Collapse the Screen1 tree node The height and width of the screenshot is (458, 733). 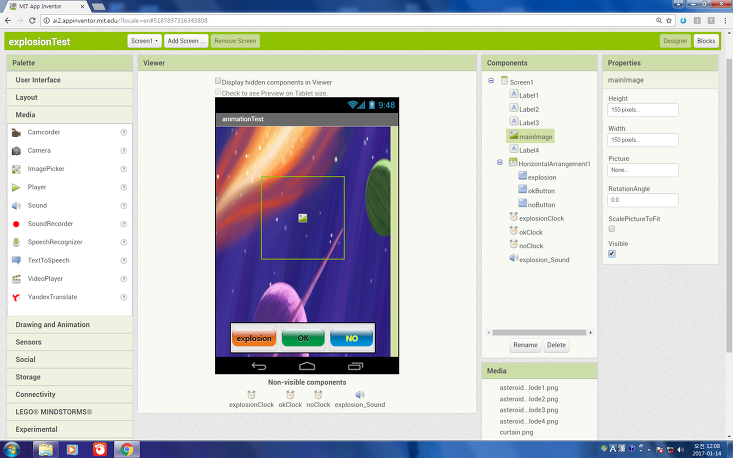(491, 81)
